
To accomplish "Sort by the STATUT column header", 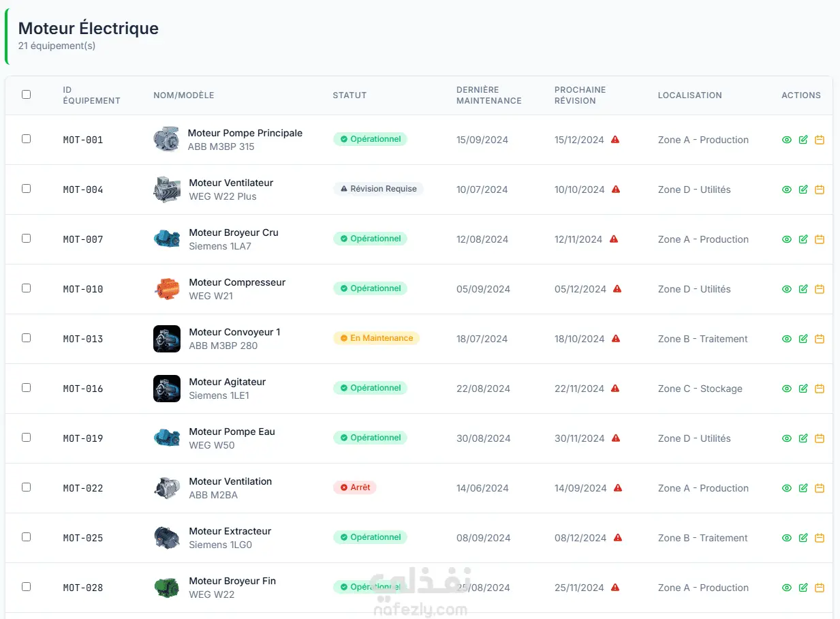I will (x=349, y=95).
